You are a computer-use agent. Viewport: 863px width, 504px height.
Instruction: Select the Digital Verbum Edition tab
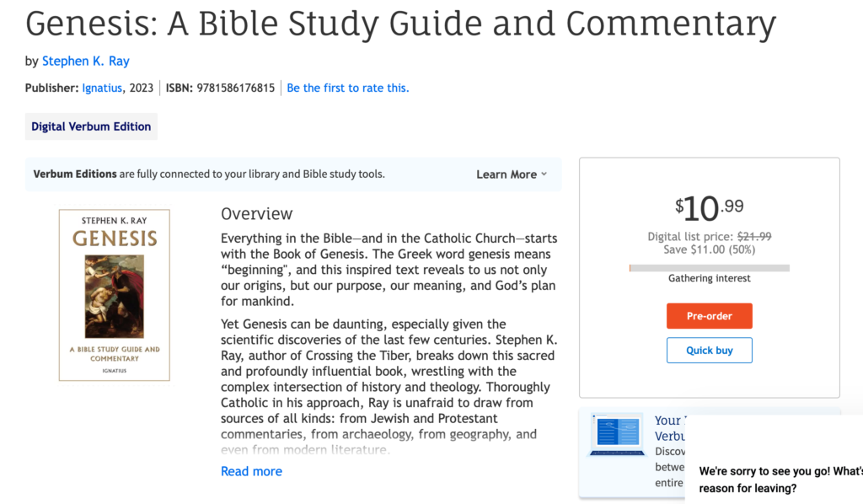coord(91,126)
